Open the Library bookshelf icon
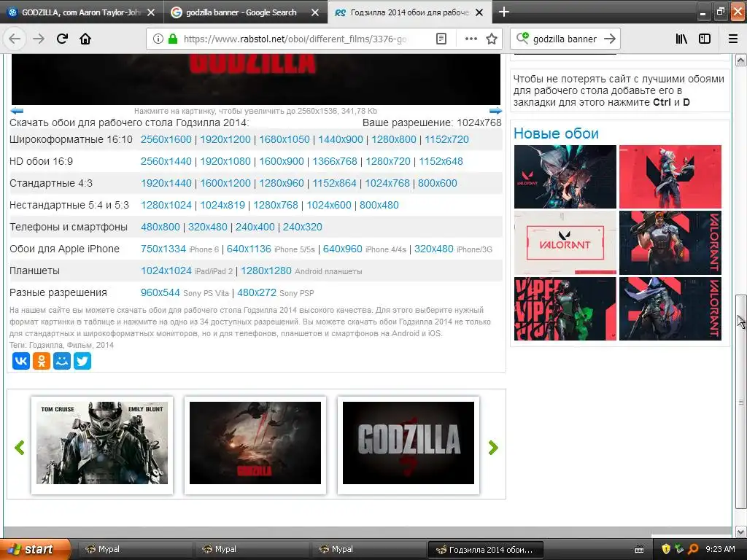The width and height of the screenshot is (747, 560). click(681, 39)
